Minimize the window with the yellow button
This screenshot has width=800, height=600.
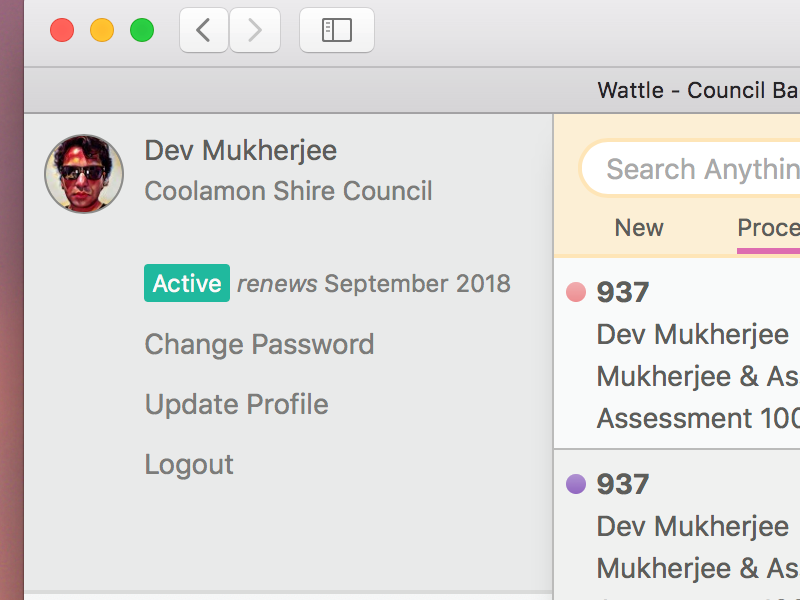point(102,30)
